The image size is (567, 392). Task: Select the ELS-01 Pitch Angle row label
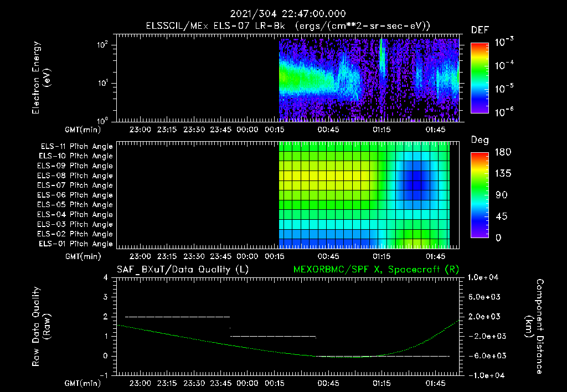(x=76, y=244)
